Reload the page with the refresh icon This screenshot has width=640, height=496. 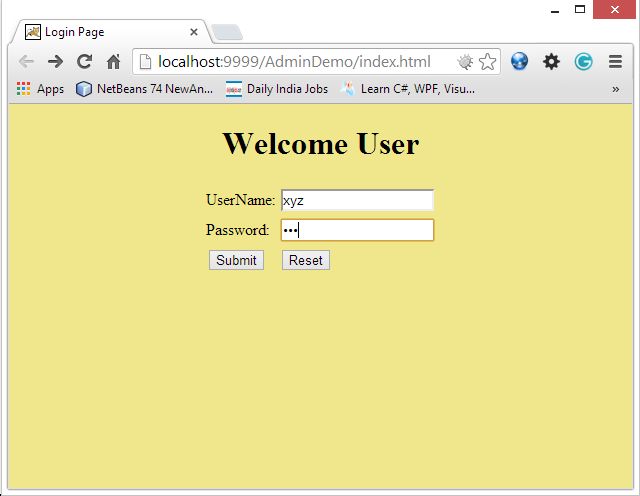point(84,62)
